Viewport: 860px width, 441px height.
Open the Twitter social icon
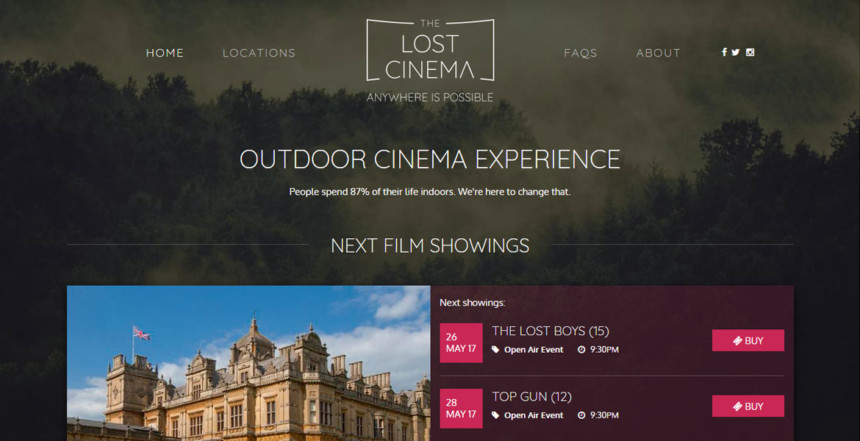click(x=735, y=52)
